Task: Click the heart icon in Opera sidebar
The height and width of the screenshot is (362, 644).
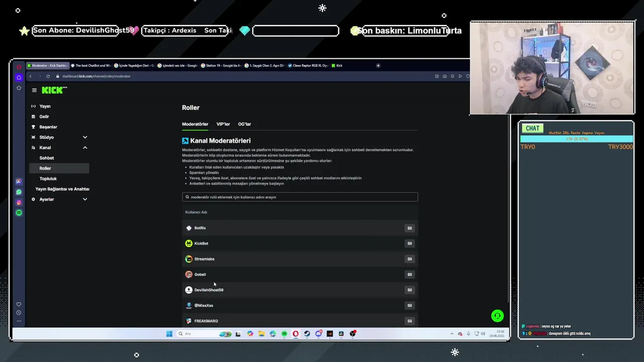Action: tap(19, 304)
